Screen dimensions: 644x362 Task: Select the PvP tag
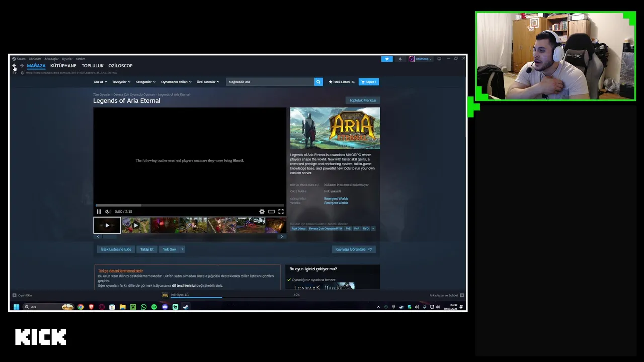tap(357, 228)
